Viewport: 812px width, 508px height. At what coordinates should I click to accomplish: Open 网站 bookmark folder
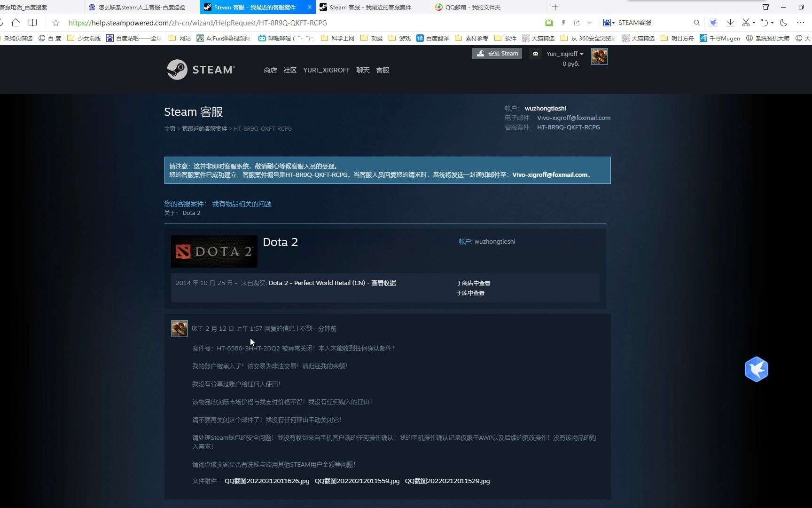pyautogui.click(x=180, y=38)
